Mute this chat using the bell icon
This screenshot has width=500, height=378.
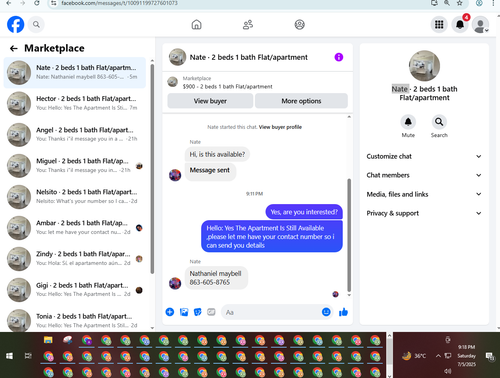pos(408,122)
